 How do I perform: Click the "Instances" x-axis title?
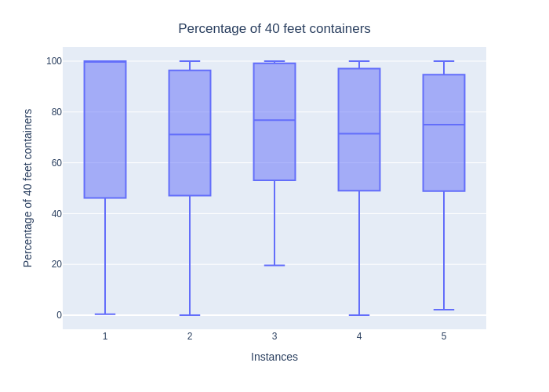click(274, 357)
